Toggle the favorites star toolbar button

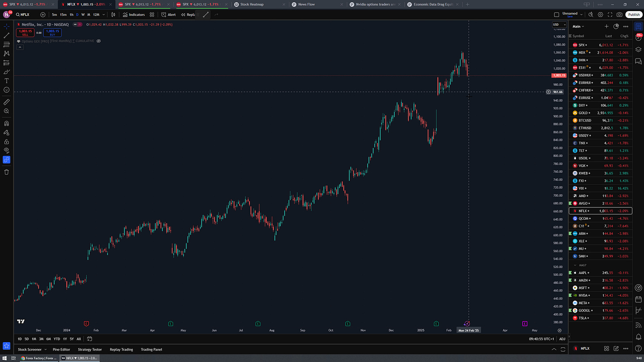pyautogui.click(x=7, y=346)
